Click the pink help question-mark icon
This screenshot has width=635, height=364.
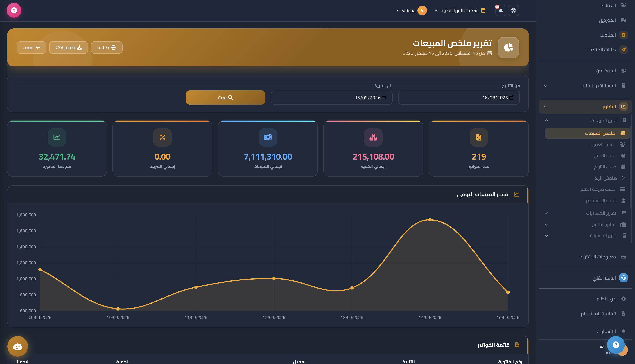click(x=14, y=10)
